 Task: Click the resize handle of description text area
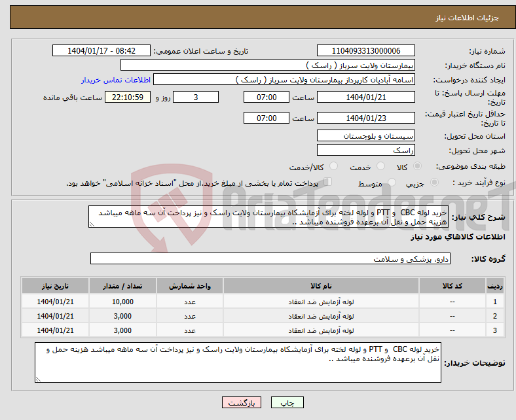[x=92, y=224]
